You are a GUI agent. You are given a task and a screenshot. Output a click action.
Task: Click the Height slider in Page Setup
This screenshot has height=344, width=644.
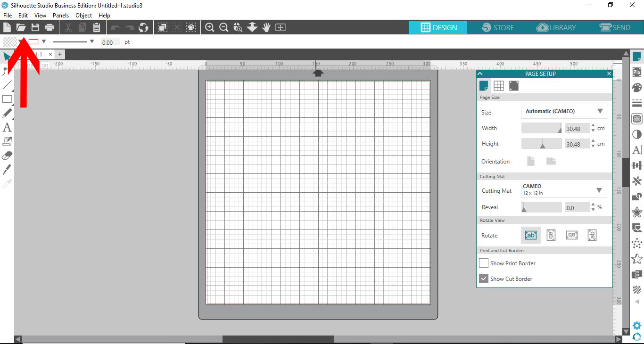coord(541,144)
